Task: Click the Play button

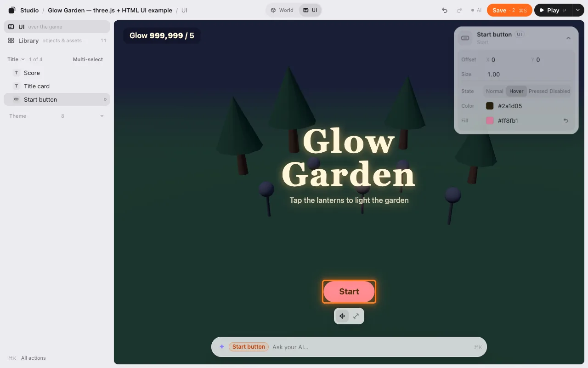Action: 553,10
